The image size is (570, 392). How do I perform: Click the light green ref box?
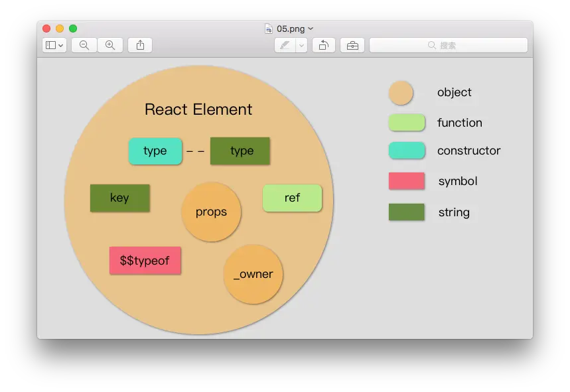(292, 198)
